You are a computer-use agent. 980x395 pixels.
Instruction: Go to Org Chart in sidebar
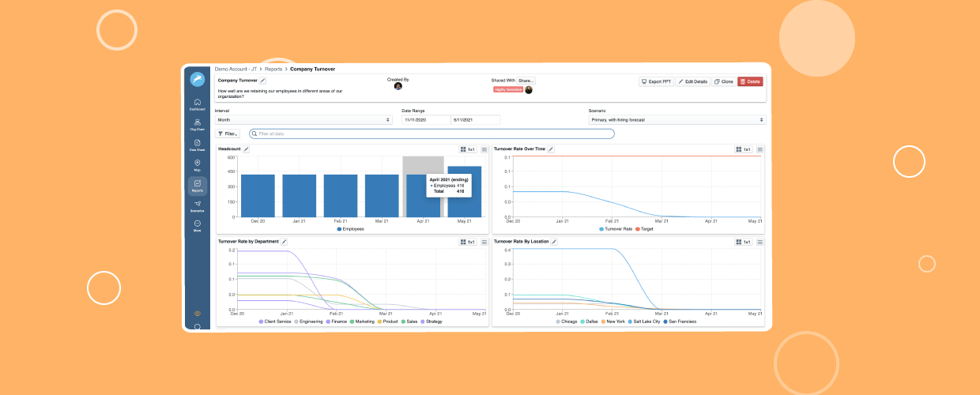[197, 124]
